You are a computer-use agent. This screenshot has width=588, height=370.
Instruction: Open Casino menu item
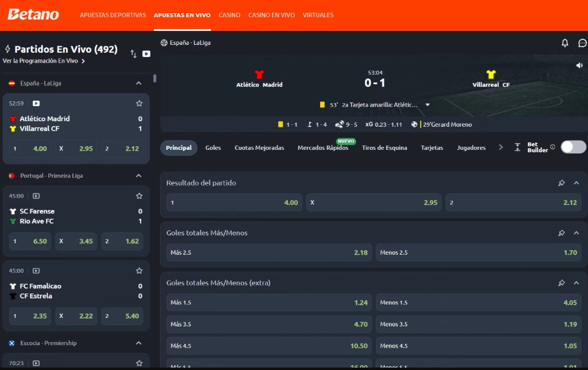pos(229,15)
